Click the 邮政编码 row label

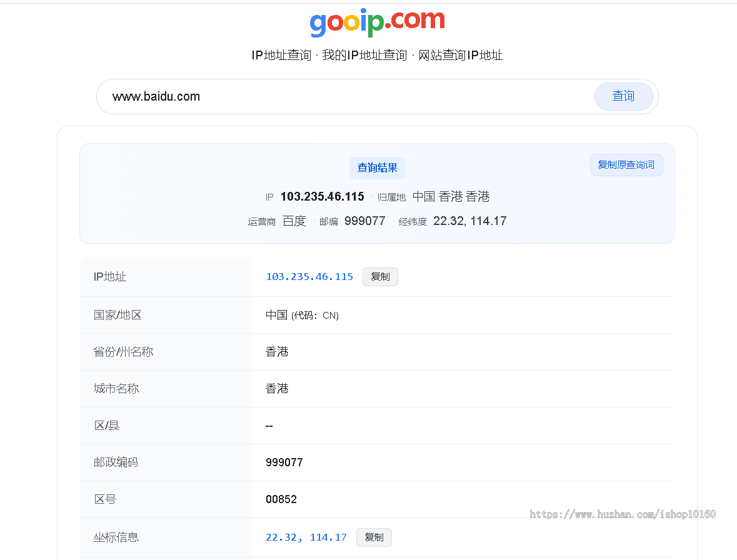click(116, 462)
